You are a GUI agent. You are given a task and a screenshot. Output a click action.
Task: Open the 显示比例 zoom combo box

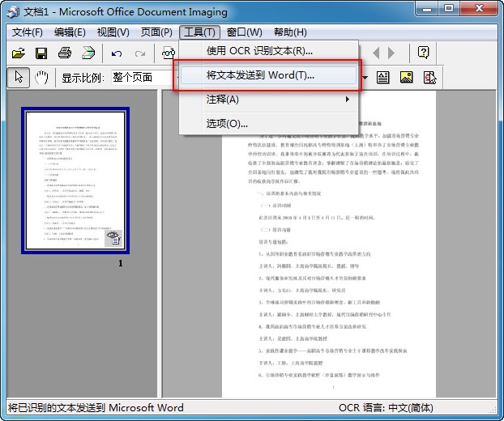[145, 78]
